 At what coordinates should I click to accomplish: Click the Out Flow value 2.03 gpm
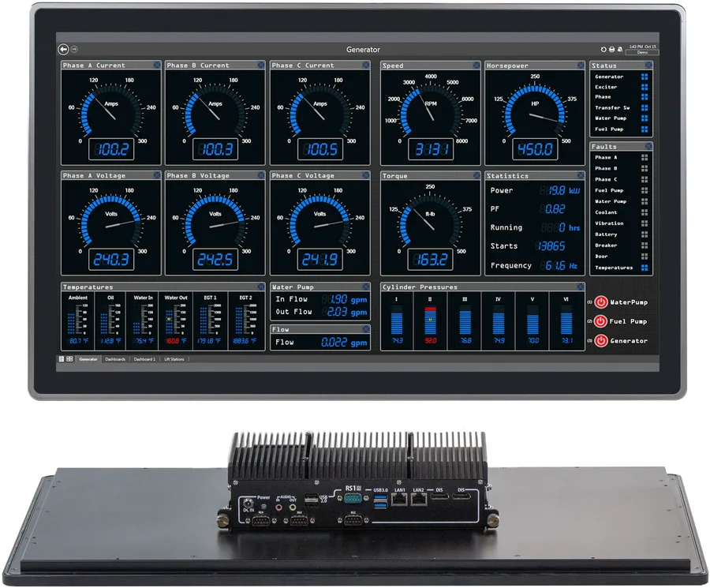(346, 312)
